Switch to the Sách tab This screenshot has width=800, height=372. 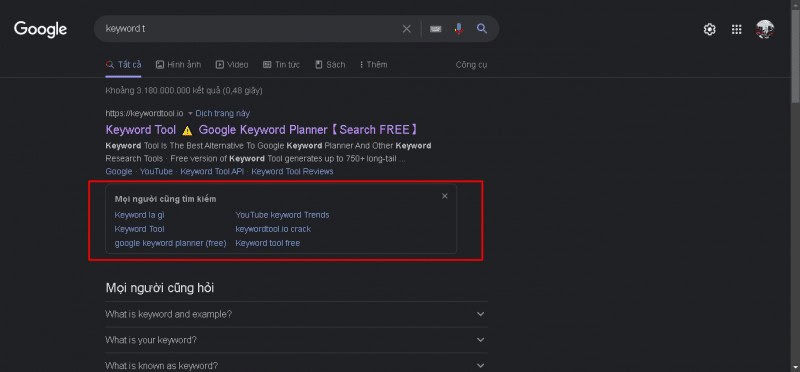[330, 65]
